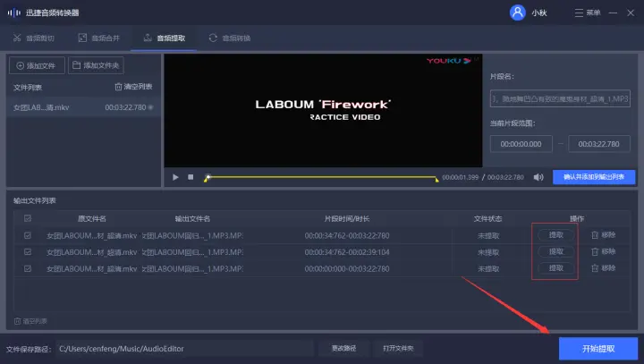Image resolution: width=644 pixels, height=364 pixels.
Task: Click the 更改路径 button
Action: click(x=343, y=349)
